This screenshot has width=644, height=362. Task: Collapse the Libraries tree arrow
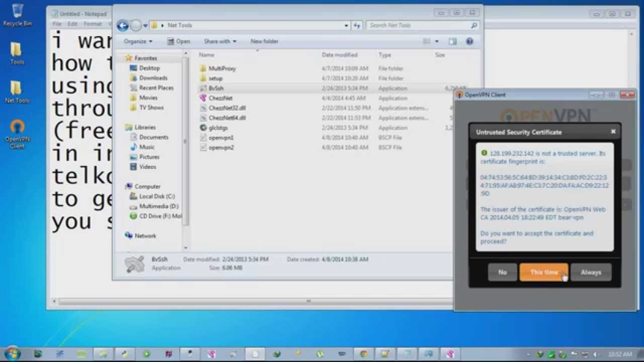click(x=126, y=128)
